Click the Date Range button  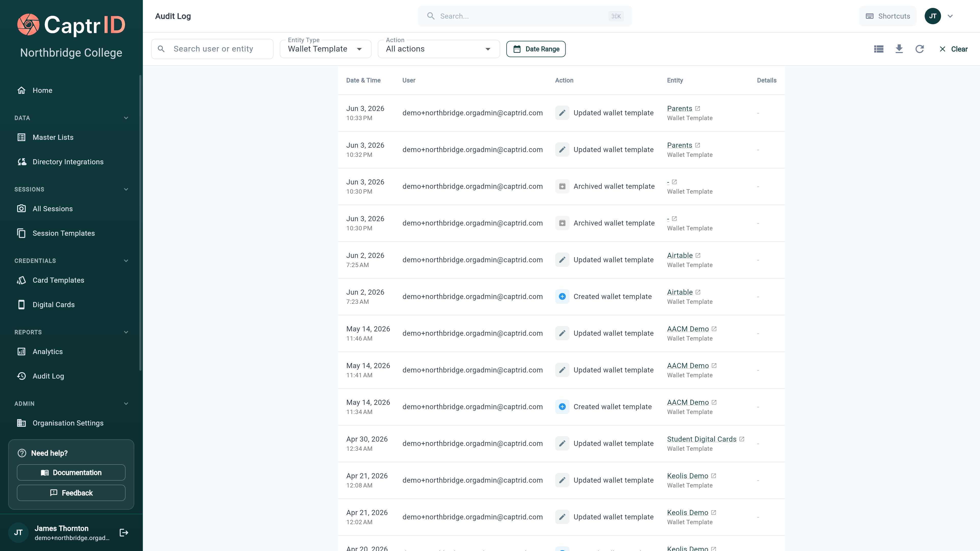click(536, 49)
